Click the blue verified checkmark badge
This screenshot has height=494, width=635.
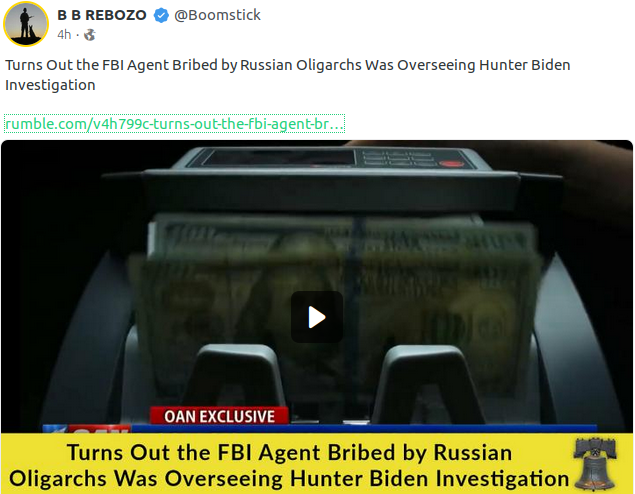(x=161, y=15)
